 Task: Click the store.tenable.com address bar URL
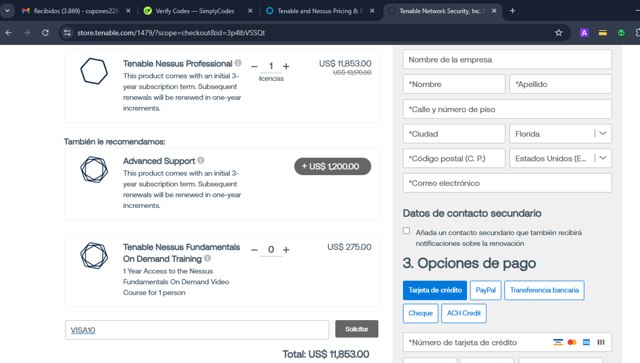(171, 33)
